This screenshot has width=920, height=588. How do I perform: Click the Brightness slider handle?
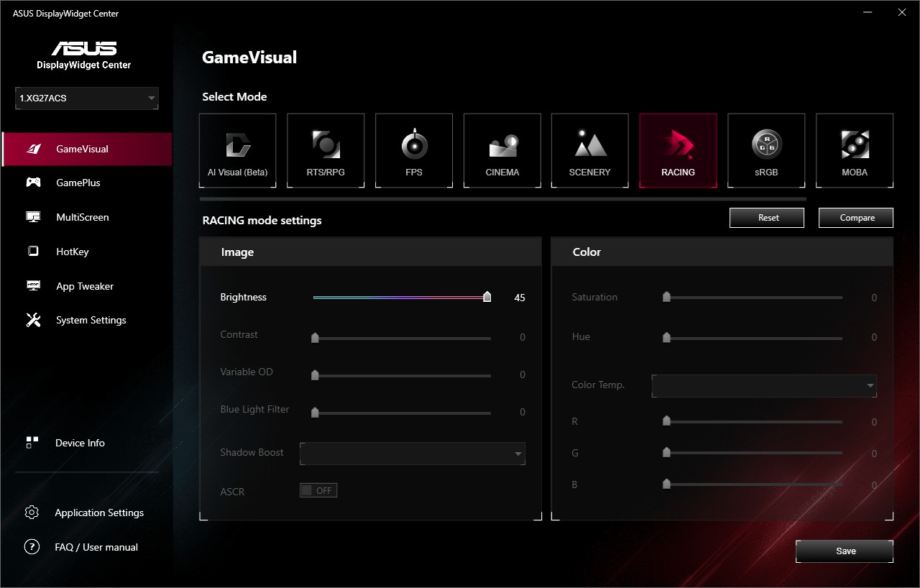point(487,297)
